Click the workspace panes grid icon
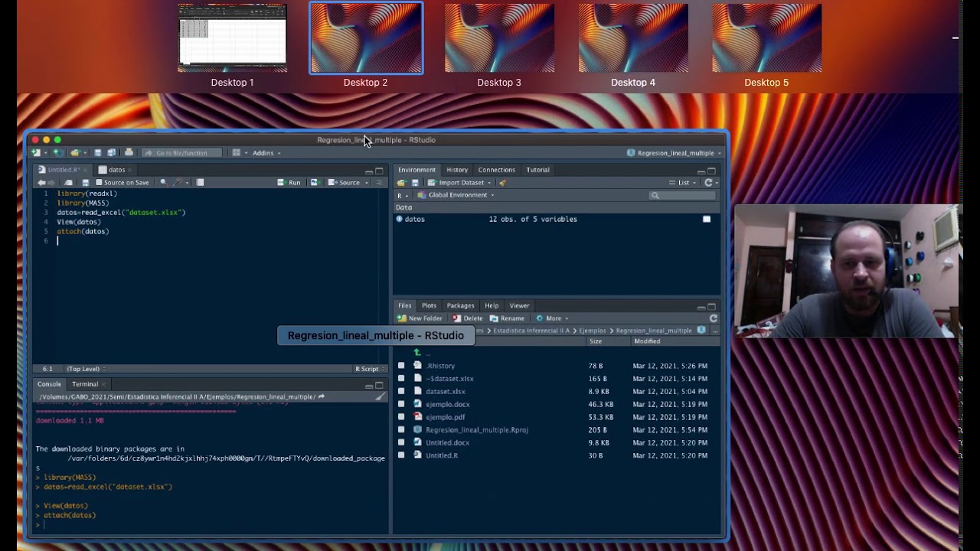The height and width of the screenshot is (551, 980). point(237,152)
